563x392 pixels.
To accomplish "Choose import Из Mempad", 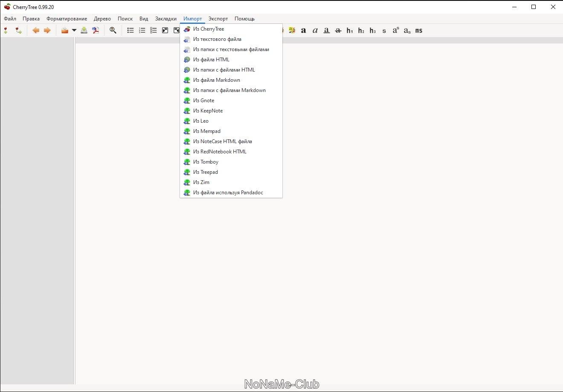I will tap(231, 131).
